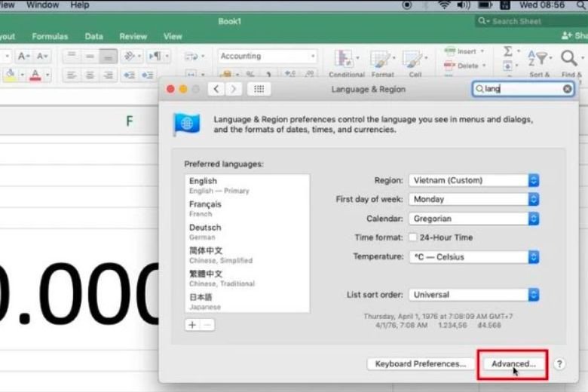Select 日本語 Japanese in languages list
This screenshot has height=392, width=588.
[247, 302]
